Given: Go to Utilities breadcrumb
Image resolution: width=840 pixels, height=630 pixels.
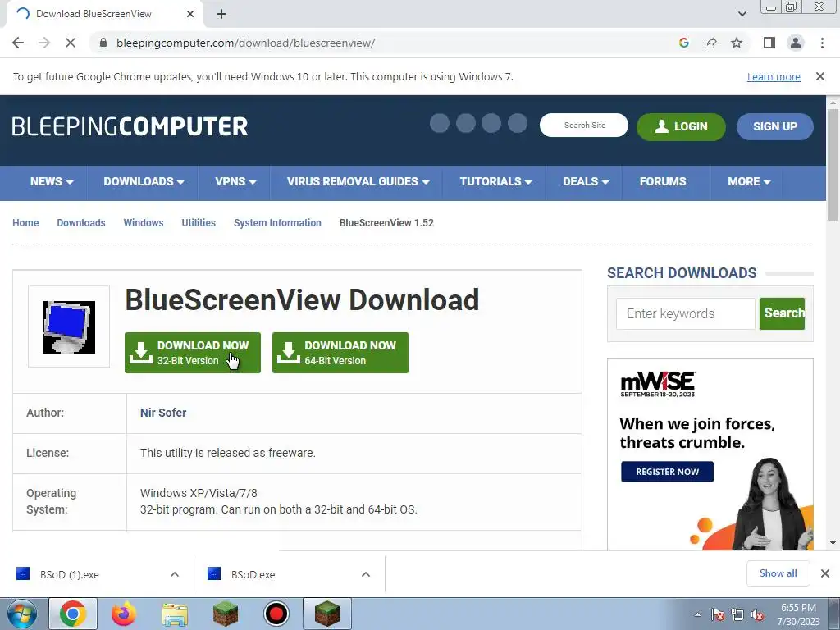Looking at the screenshot, I should tap(199, 223).
